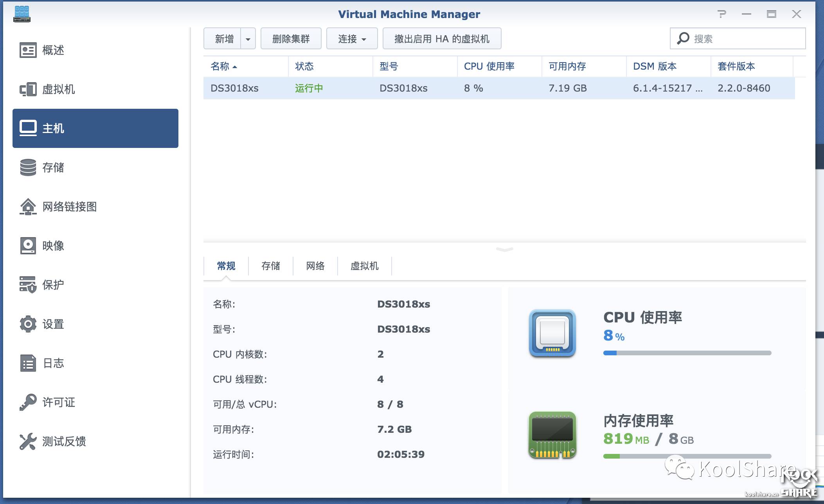Open the 虚拟机 virtual machine sidebar icon
The image size is (824, 504).
28,89
